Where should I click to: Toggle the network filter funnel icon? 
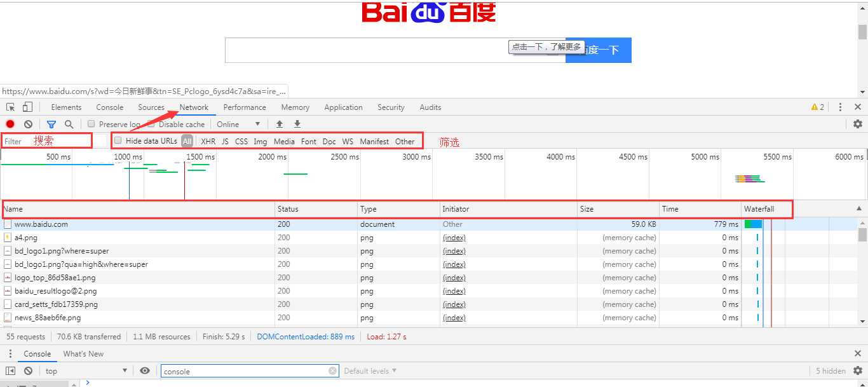tap(51, 124)
